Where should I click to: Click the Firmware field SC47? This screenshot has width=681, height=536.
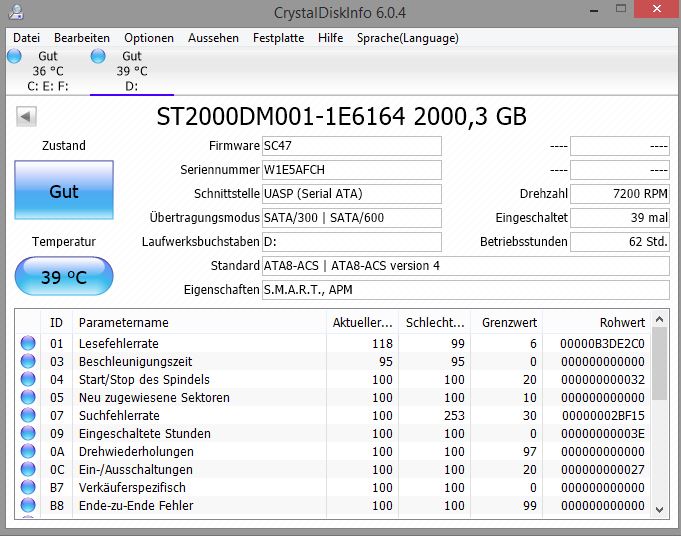coord(352,146)
